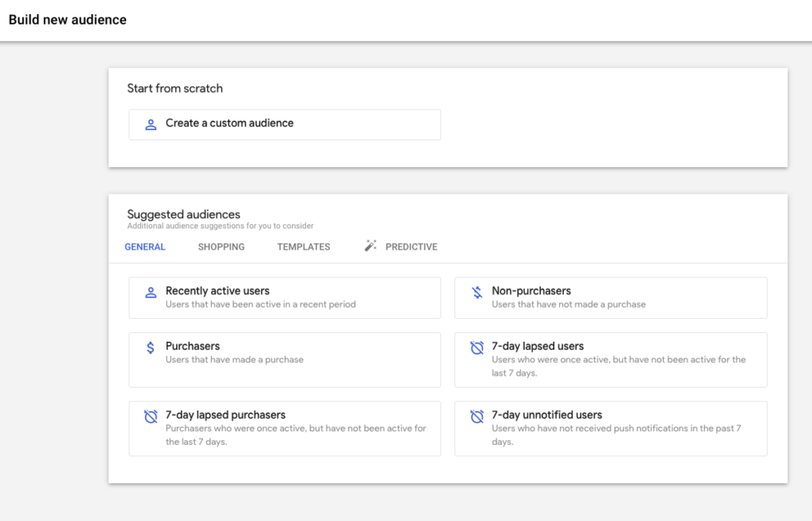Choose the Recently active users audience

pyautogui.click(x=285, y=298)
